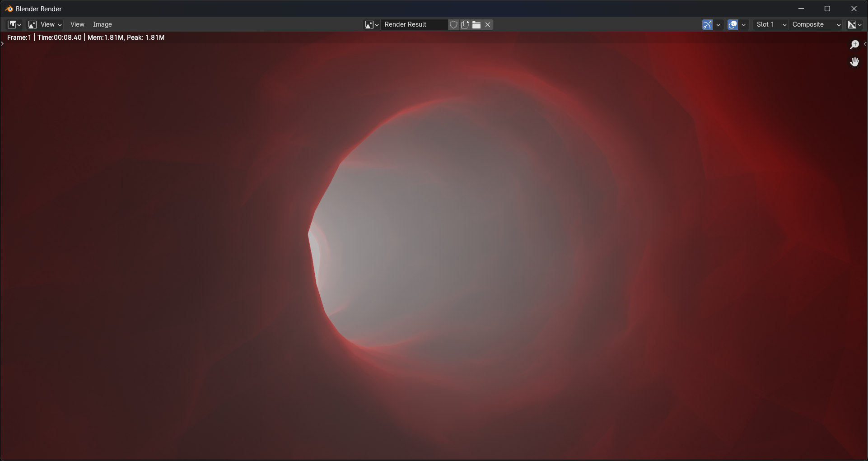868x461 pixels.
Task: Click the Mem:1.81M, Peak: 1.81M text
Action: [126, 37]
